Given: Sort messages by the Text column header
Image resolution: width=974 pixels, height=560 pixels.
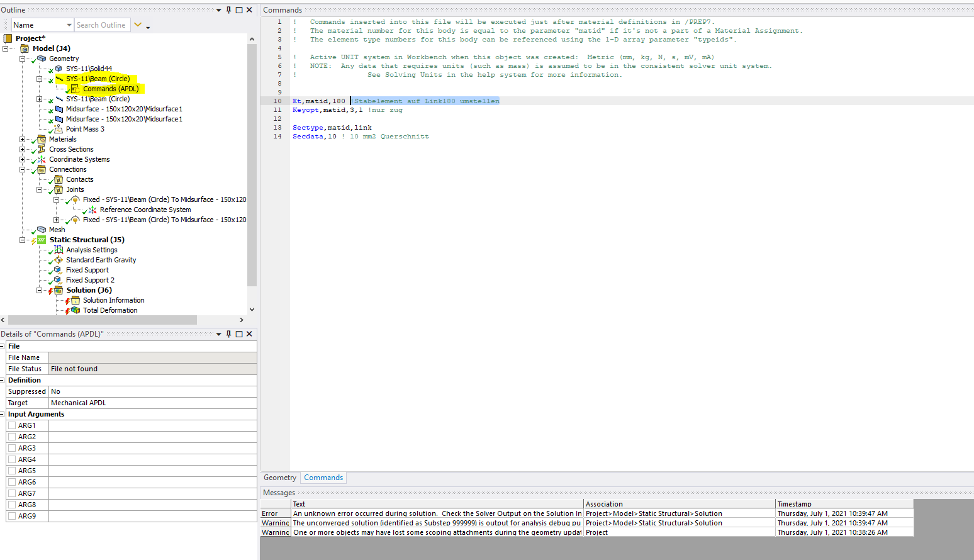Looking at the screenshot, I should [x=437, y=504].
